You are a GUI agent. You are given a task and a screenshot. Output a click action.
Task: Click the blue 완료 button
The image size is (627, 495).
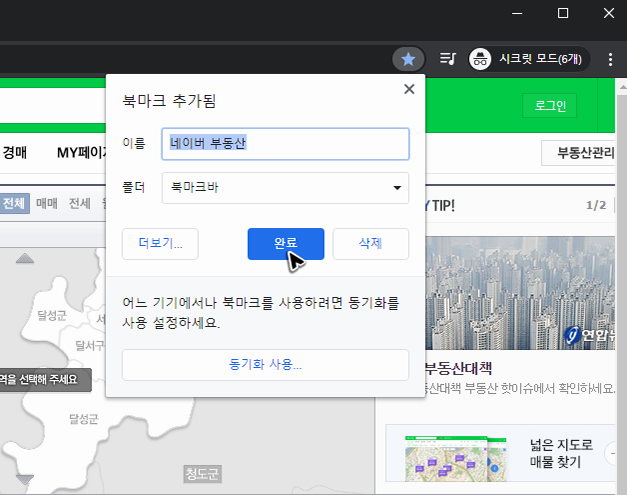pos(286,244)
